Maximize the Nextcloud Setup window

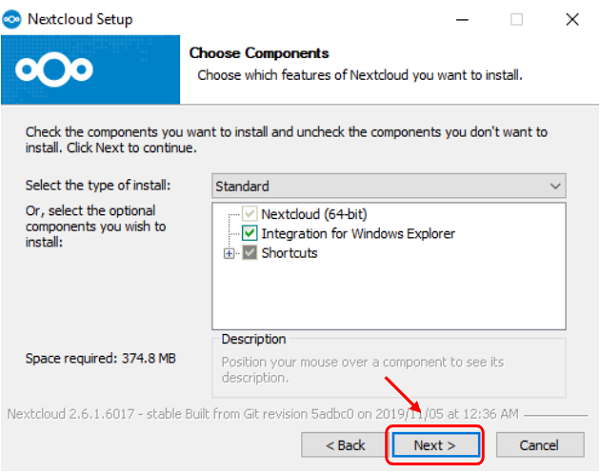coord(516,18)
